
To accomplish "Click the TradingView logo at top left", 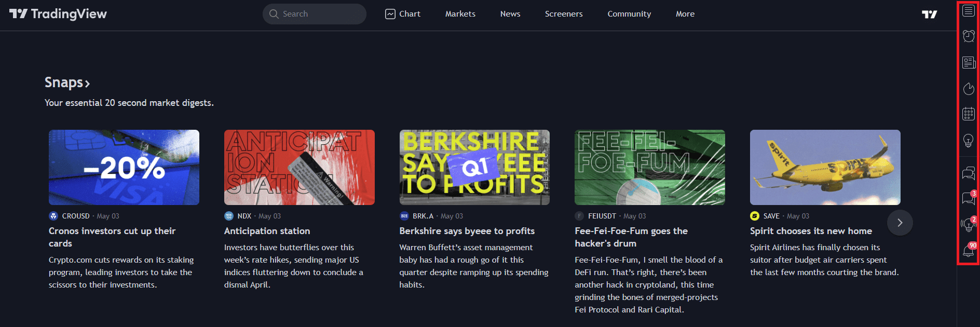I will tap(58, 14).
